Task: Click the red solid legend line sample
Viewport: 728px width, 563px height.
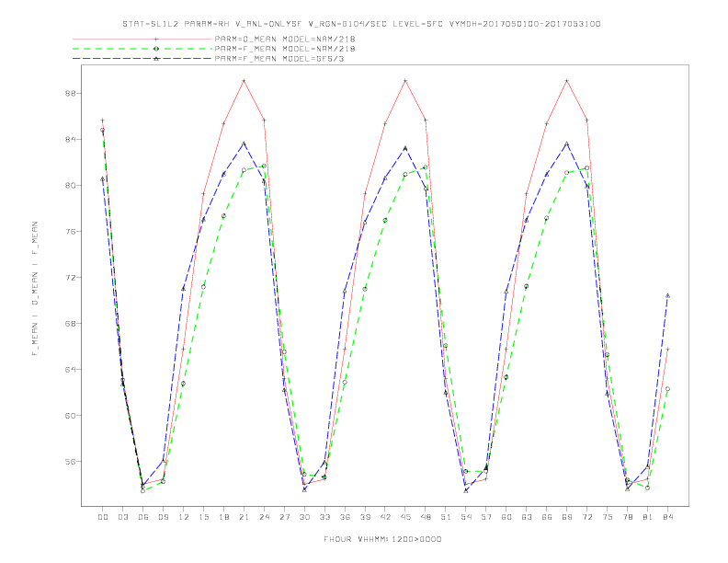Action: 142,39
